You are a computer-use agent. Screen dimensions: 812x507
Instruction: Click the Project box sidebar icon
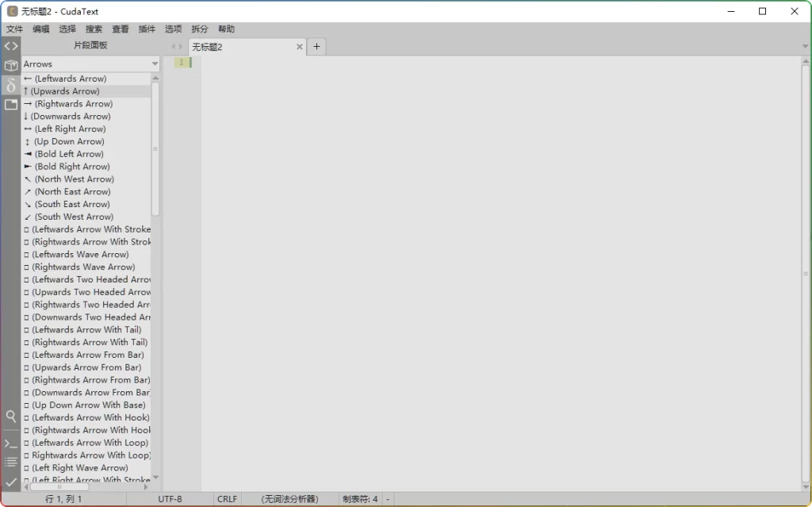click(11, 66)
